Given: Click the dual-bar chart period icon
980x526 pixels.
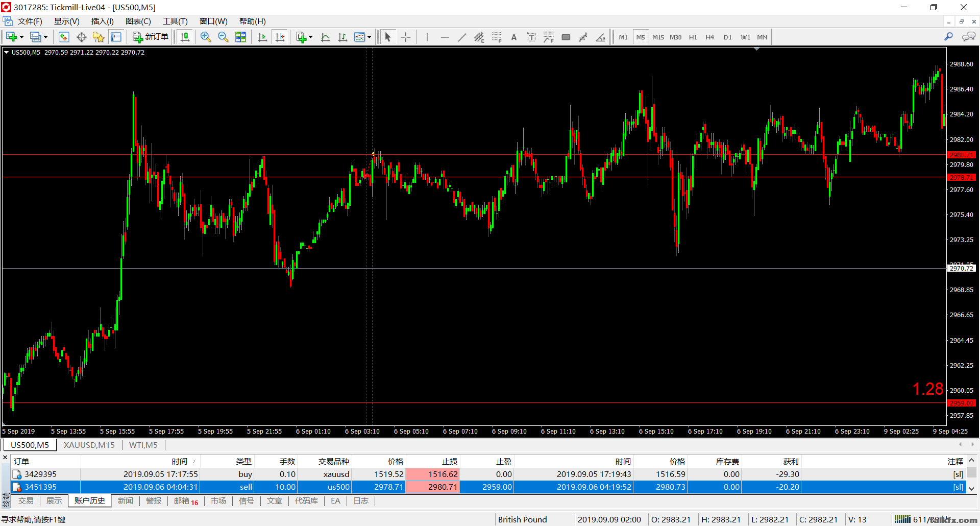Looking at the screenshot, I should tap(342, 37).
